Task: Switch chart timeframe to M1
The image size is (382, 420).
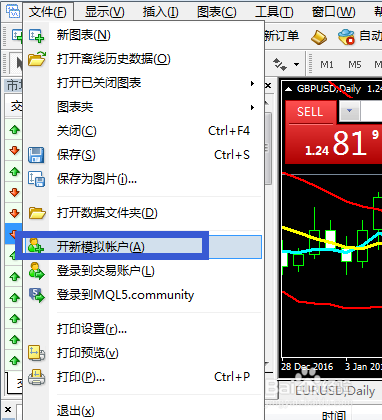Action: [x=327, y=64]
